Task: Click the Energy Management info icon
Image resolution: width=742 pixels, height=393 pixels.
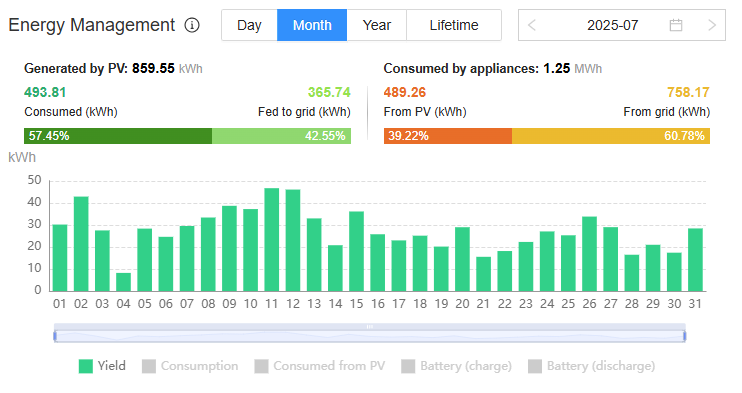Action: pyautogui.click(x=192, y=25)
